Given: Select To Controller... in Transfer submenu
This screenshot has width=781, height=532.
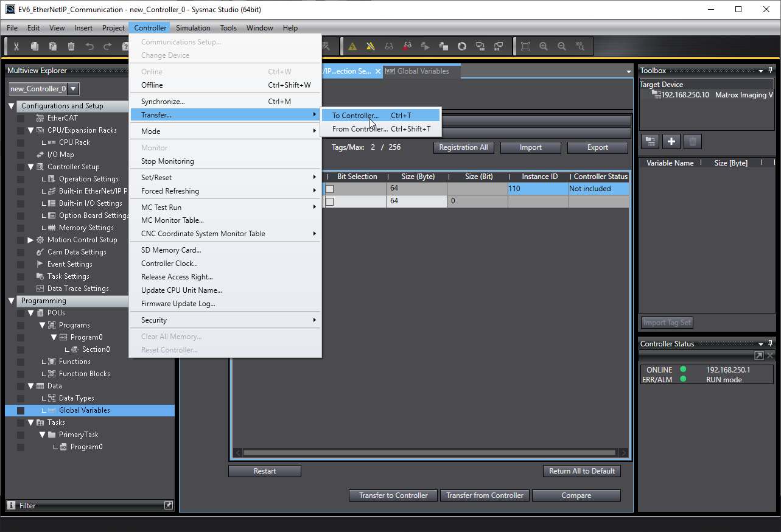Looking at the screenshot, I should [x=355, y=116].
